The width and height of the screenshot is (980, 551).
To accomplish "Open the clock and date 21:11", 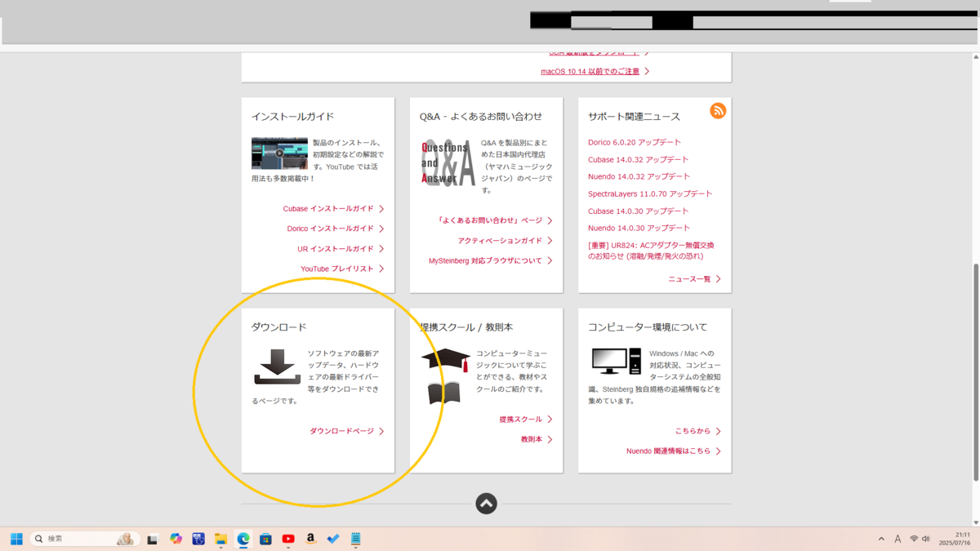I will 955,539.
